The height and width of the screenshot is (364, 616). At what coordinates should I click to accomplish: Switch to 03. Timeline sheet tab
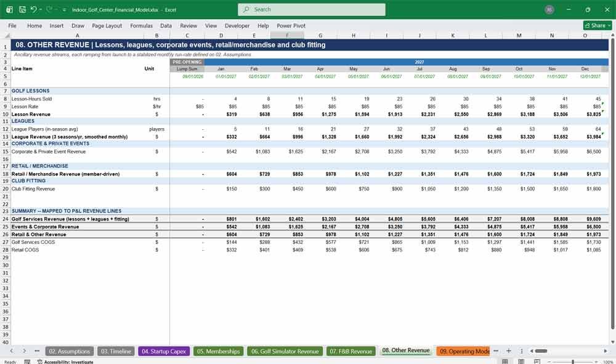coord(116,352)
